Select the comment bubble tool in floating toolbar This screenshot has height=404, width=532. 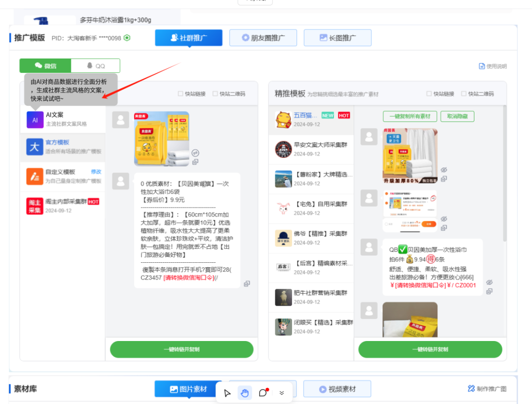click(263, 393)
